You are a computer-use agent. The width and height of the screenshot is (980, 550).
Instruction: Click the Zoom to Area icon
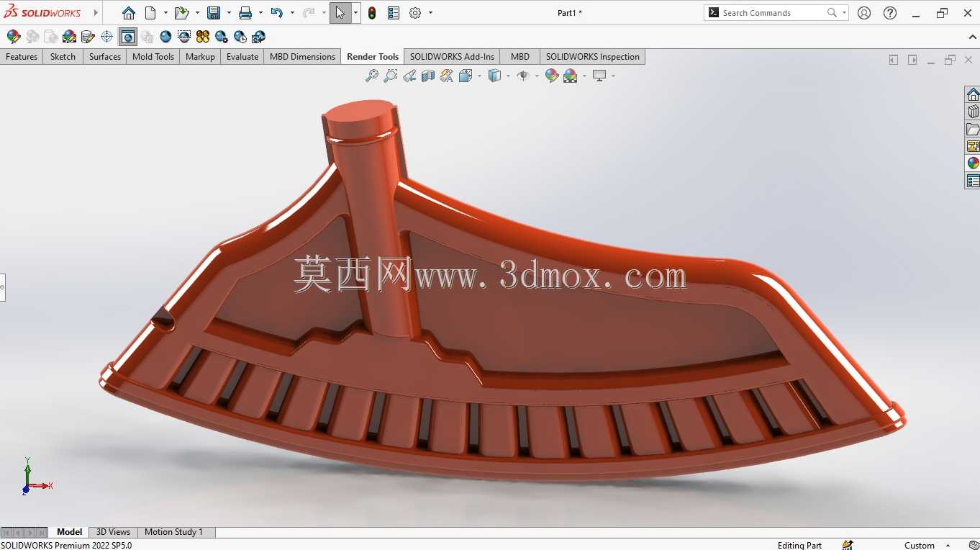[x=391, y=76]
